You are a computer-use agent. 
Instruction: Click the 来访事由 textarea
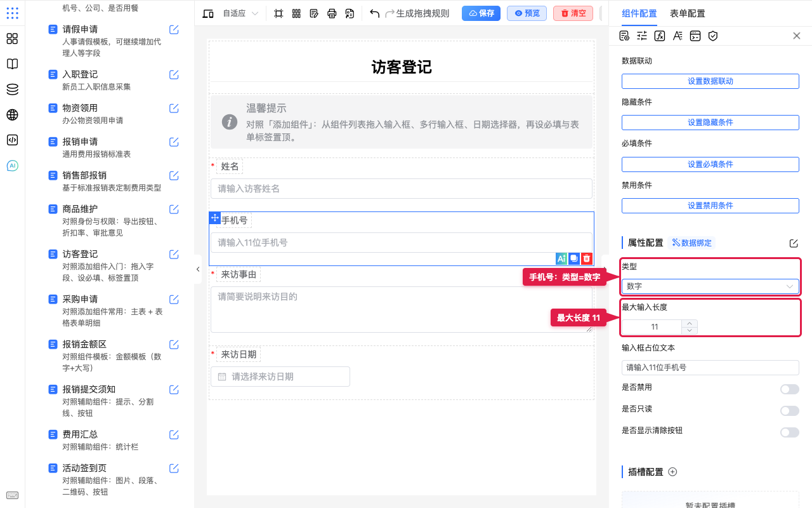tap(401, 309)
